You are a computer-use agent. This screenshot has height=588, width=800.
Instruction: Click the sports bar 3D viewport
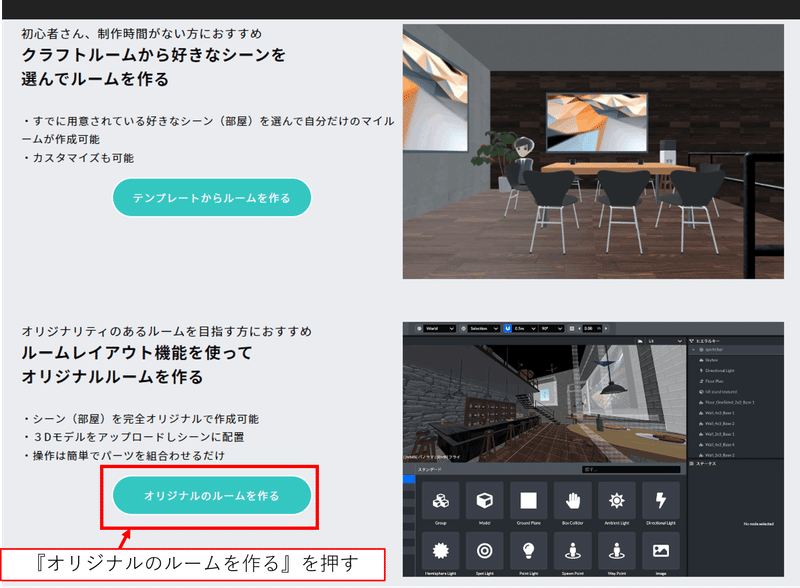(545, 403)
